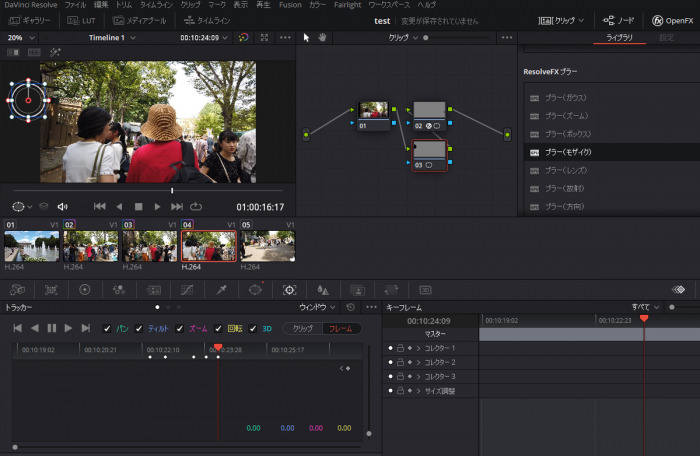This screenshot has height=456, width=700.
Task: Play forward in the viewer transport
Action: click(x=157, y=206)
